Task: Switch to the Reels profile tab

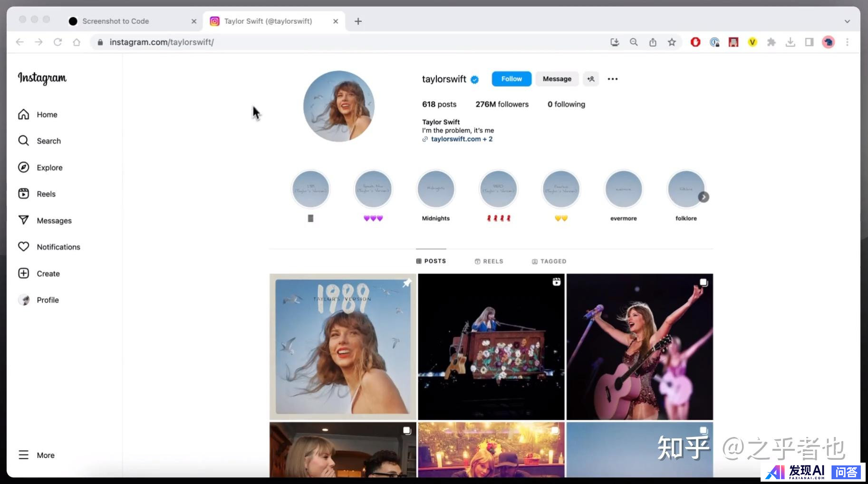Action: (489, 261)
